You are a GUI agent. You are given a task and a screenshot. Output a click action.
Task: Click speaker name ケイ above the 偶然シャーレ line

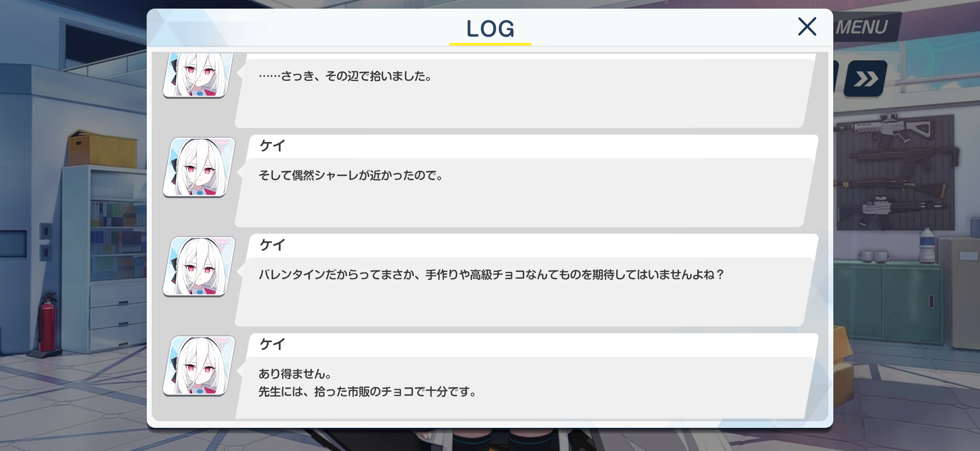(x=272, y=146)
